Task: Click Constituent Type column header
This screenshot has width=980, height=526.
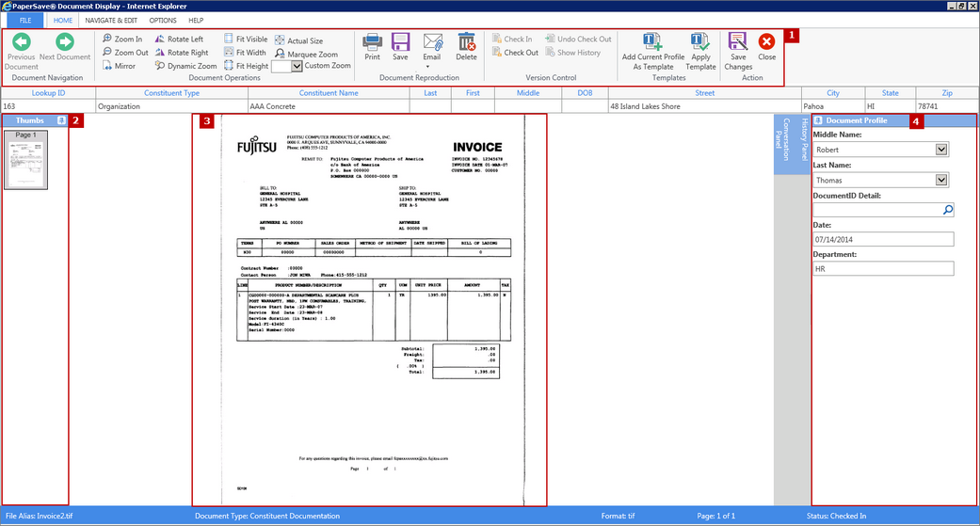Action: [x=172, y=93]
